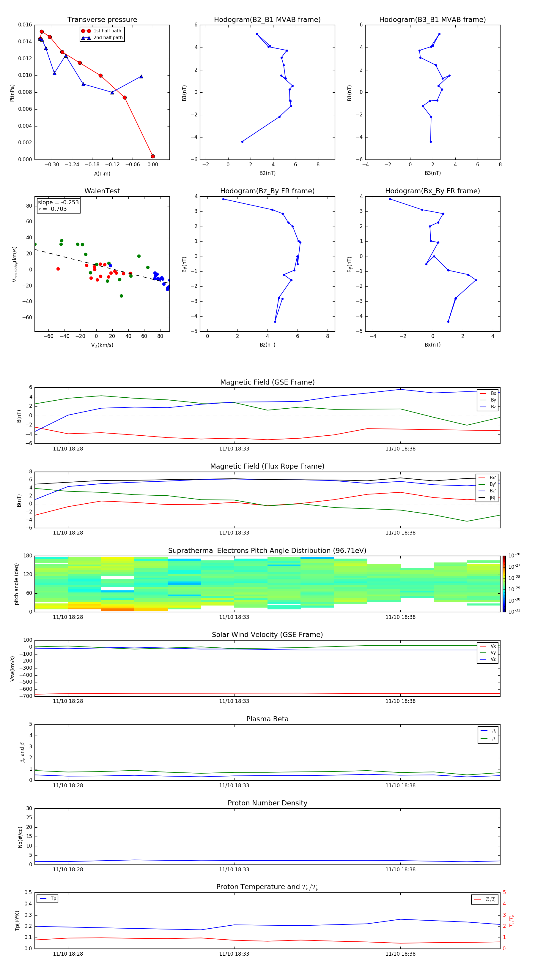Click the Suprathermal Electrons Pitch Angle Distribution title
This screenshot has height=980, width=535.
[x=267, y=551]
